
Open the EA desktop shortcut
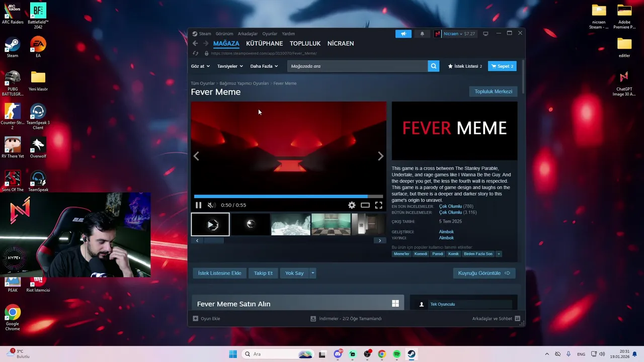pyautogui.click(x=38, y=47)
